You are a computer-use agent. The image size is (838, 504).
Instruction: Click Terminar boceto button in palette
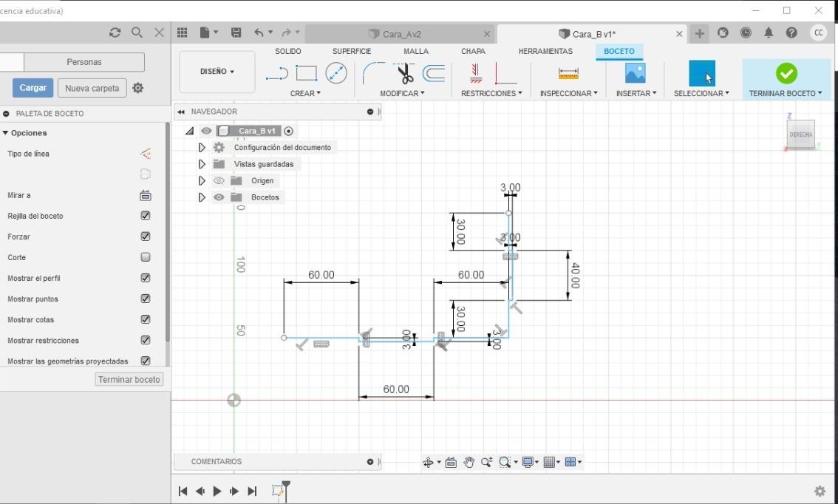point(129,379)
